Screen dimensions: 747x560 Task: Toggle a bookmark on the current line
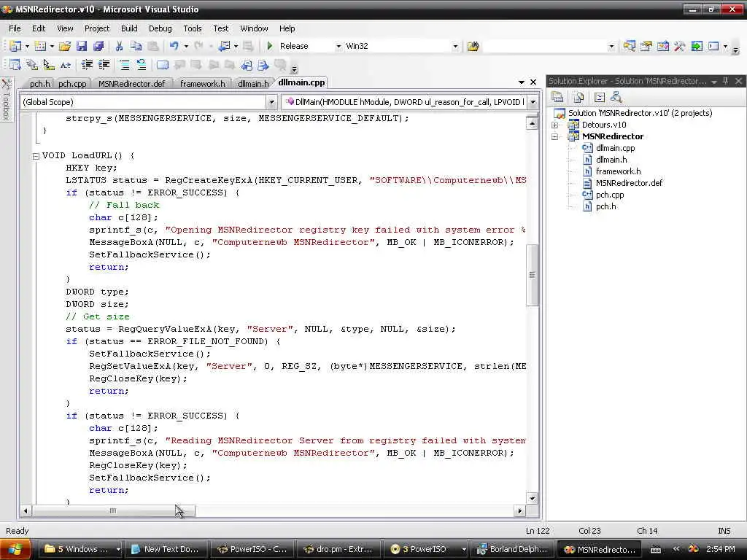coord(163,65)
